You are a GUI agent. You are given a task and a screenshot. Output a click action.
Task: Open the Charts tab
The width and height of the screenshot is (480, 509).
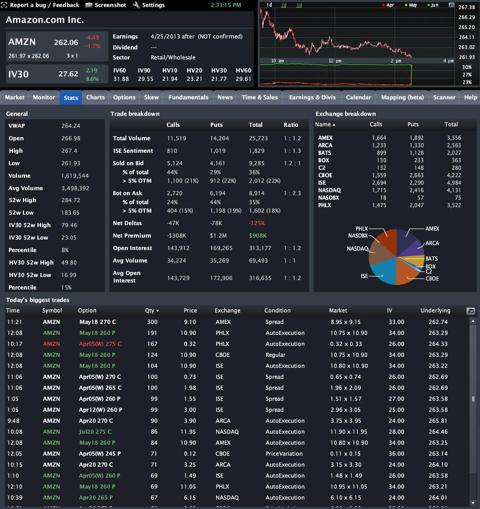tap(95, 97)
